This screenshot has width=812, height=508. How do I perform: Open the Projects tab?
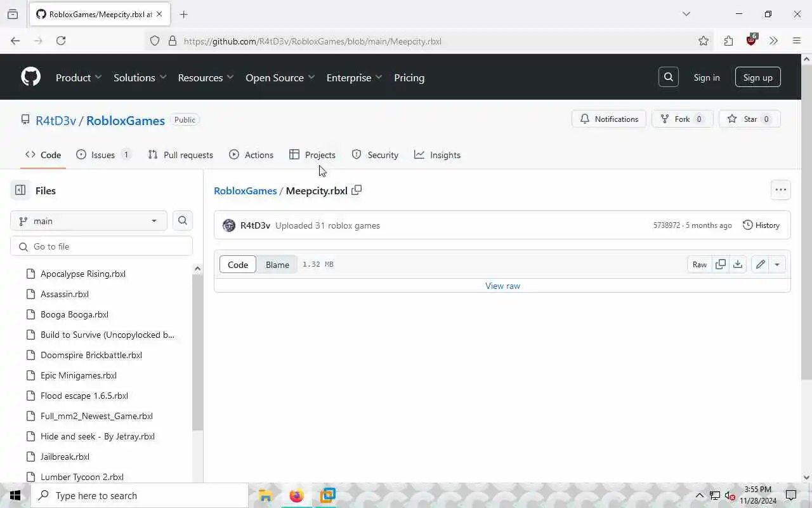click(312, 155)
